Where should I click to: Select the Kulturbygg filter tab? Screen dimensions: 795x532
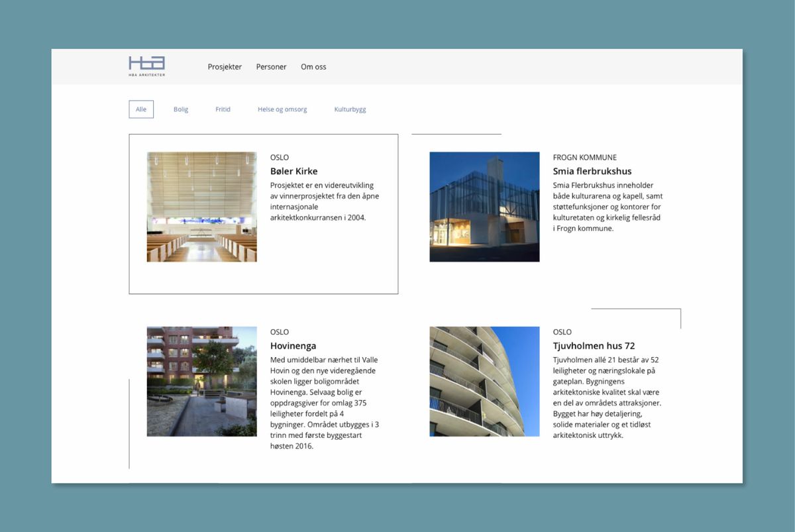pyautogui.click(x=350, y=109)
